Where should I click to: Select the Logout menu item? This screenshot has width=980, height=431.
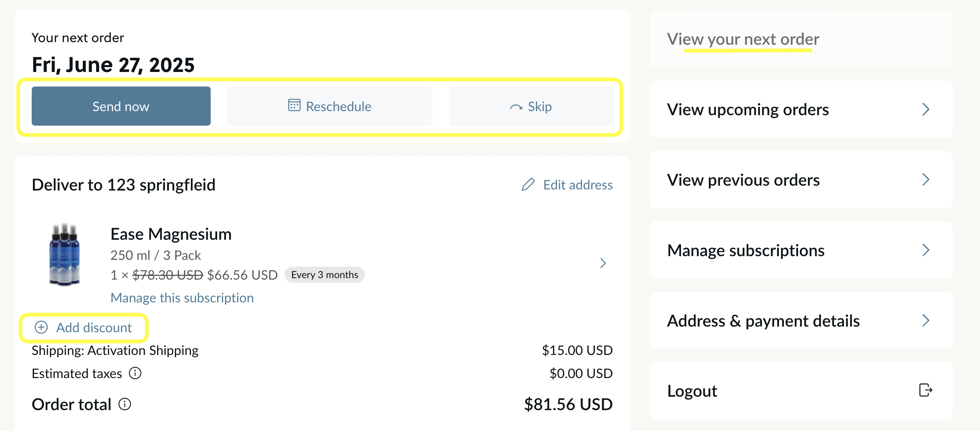point(801,391)
